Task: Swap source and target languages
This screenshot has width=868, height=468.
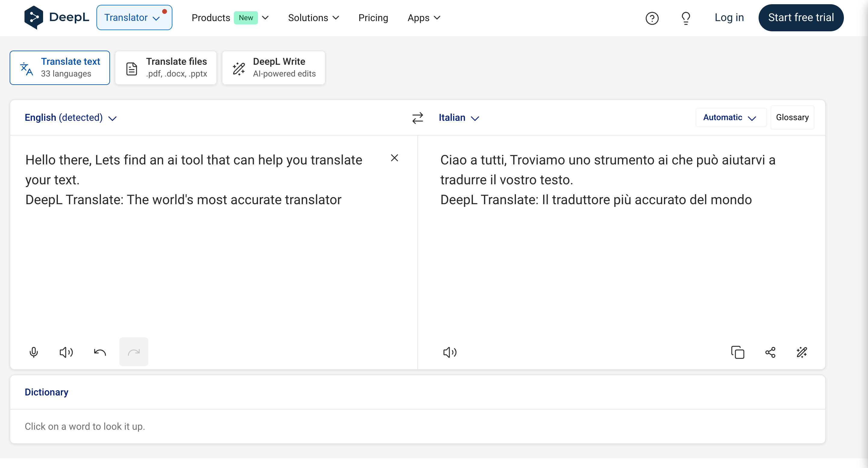Action: 417,118
